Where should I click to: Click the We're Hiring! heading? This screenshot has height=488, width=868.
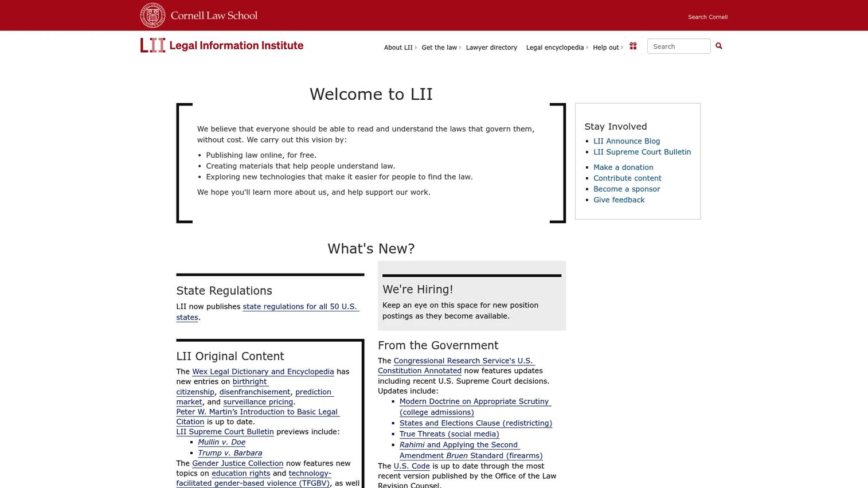[x=417, y=290]
